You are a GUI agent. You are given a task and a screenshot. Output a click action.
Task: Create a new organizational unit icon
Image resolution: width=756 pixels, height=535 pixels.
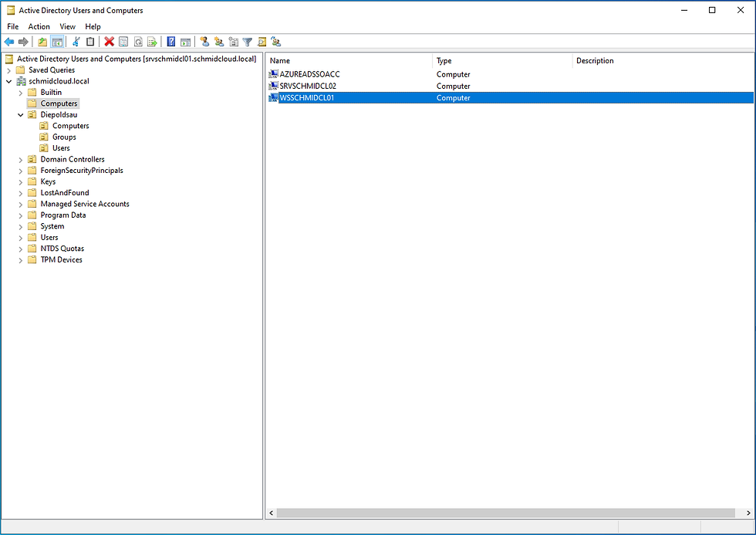pyautogui.click(x=233, y=42)
